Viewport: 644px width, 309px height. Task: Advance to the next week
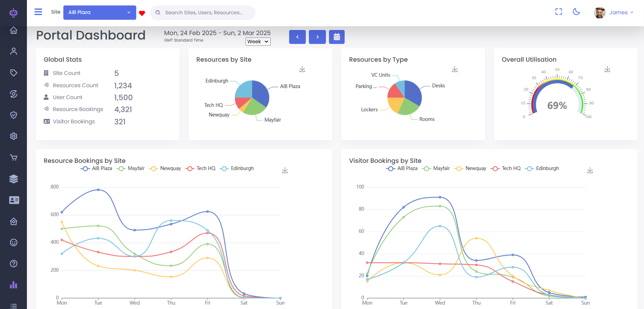[x=317, y=37]
